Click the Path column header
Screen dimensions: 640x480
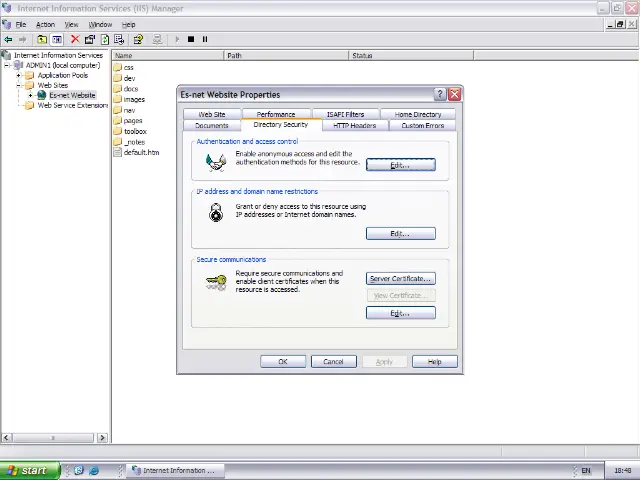[287, 56]
